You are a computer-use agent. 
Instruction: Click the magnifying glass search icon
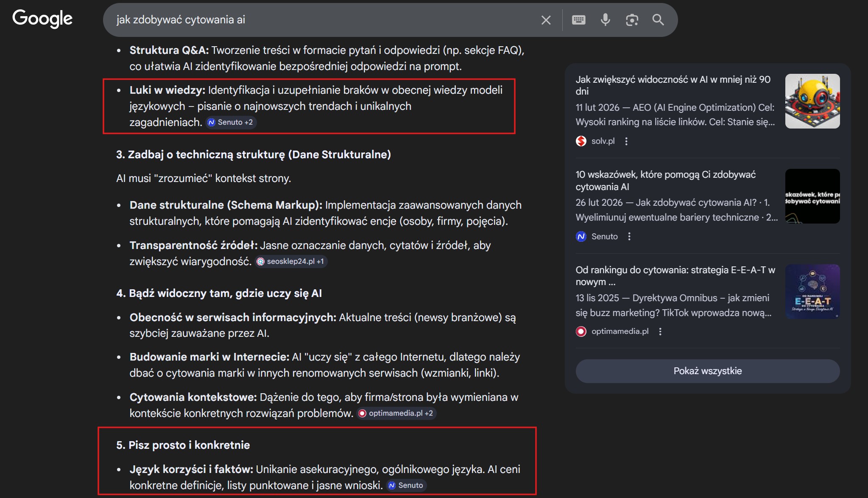(x=658, y=20)
